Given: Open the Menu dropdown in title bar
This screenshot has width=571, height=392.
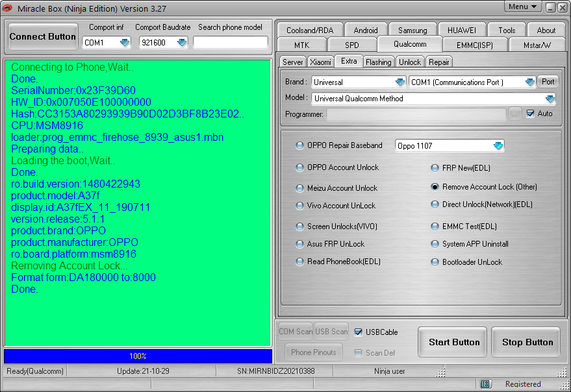Looking at the screenshot, I should point(522,6).
